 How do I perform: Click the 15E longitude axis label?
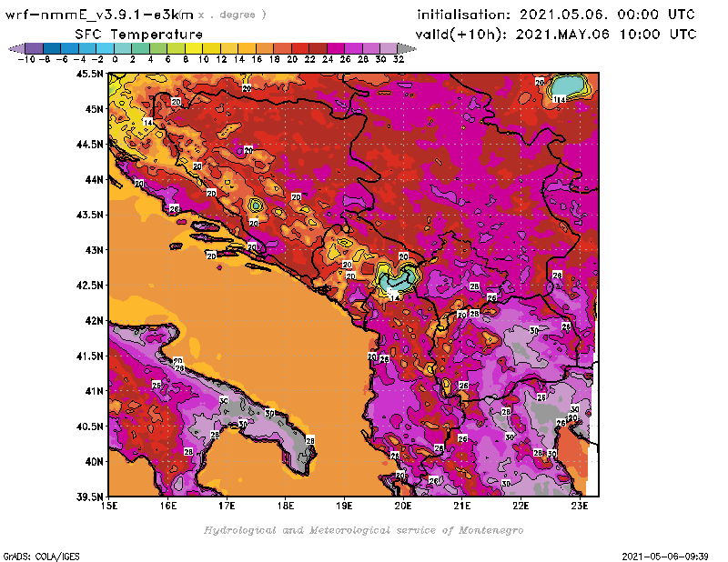pos(109,506)
